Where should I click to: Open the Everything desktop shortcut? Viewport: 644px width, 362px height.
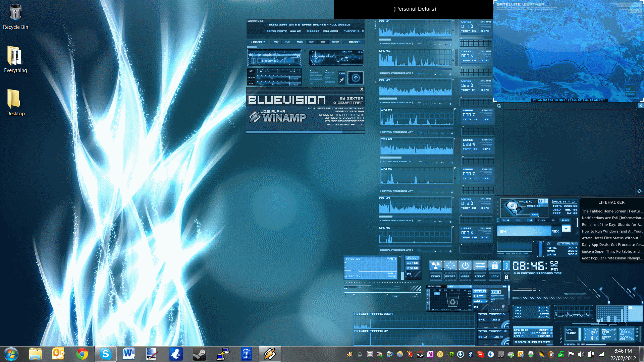[x=15, y=59]
